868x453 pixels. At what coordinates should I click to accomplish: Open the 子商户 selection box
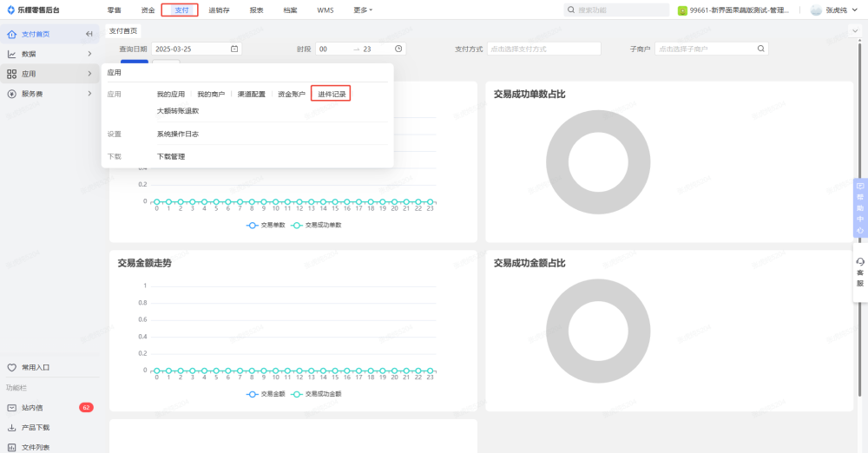pyautogui.click(x=712, y=49)
